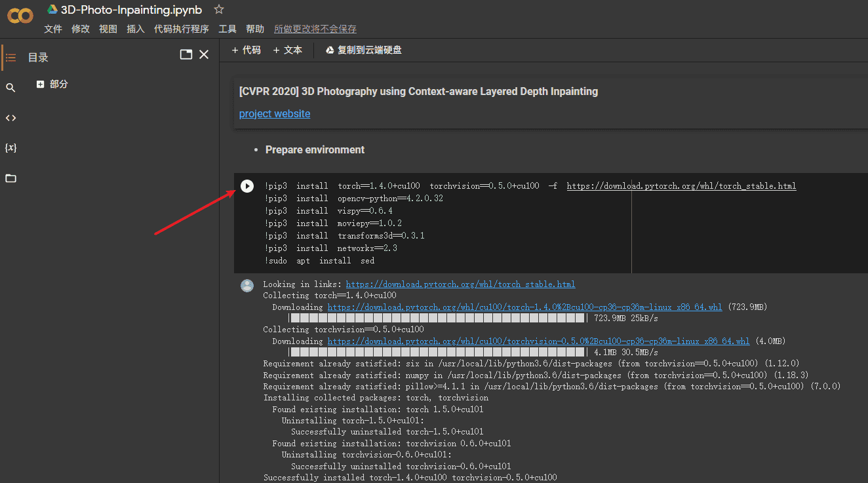The width and height of the screenshot is (868, 483).
Task: Open the code snippets sidebar icon
Action: 10,118
